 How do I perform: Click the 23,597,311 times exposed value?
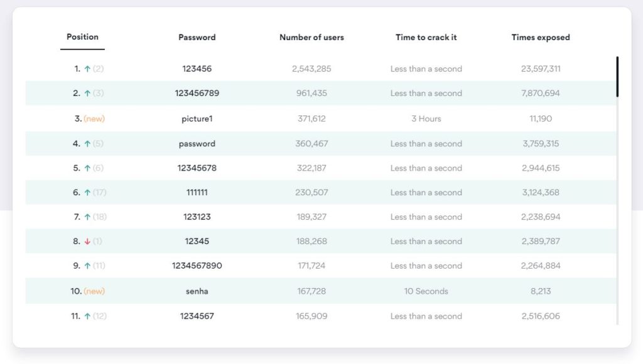[x=541, y=69]
